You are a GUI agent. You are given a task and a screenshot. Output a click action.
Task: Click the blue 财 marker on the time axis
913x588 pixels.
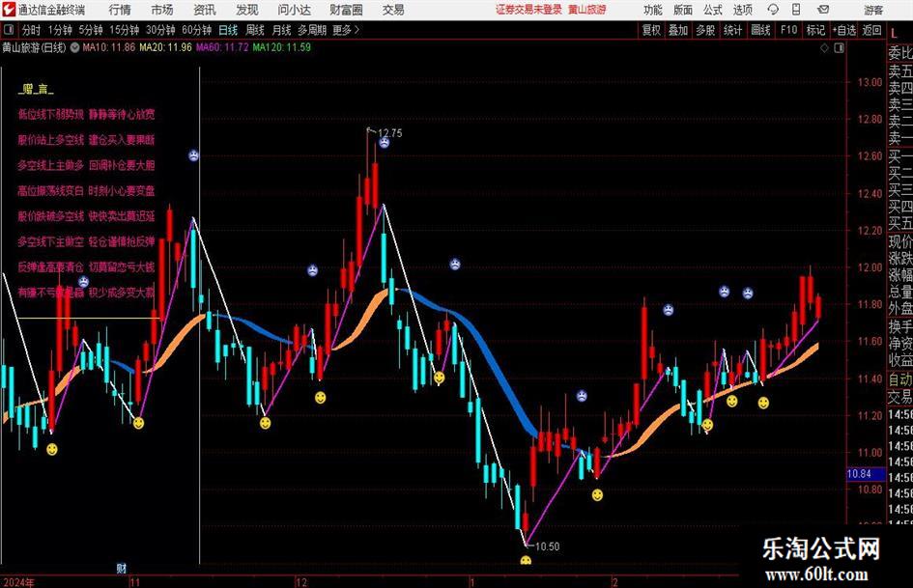click(x=121, y=568)
